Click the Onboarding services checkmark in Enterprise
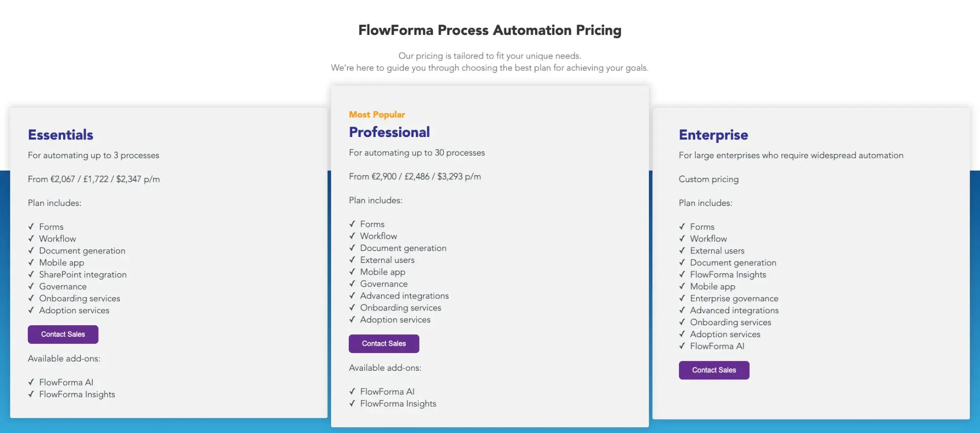Viewport: 980px width, 433px height. 683,322
